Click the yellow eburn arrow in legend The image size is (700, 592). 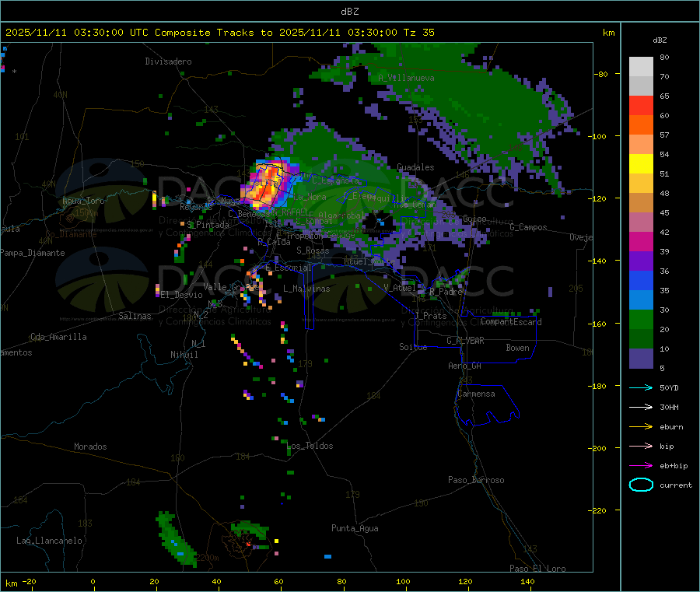641,427
